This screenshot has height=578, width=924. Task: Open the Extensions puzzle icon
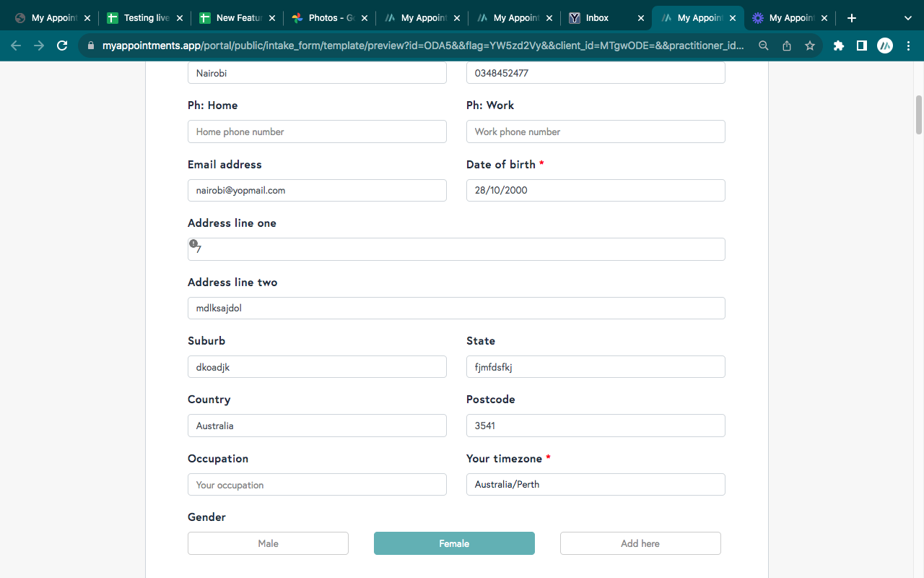point(838,46)
